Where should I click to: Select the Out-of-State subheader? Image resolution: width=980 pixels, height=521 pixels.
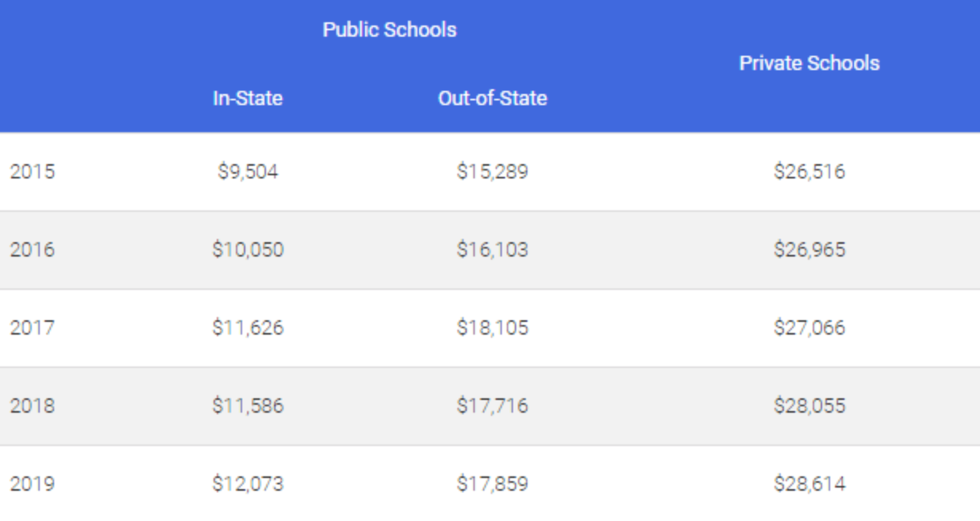[492, 99]
